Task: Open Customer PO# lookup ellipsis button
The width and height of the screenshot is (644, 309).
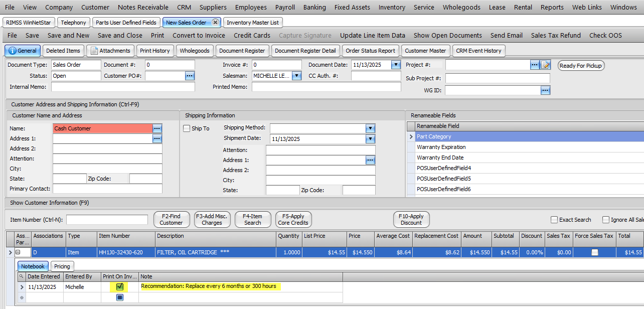Action: [x=190, y=76]
